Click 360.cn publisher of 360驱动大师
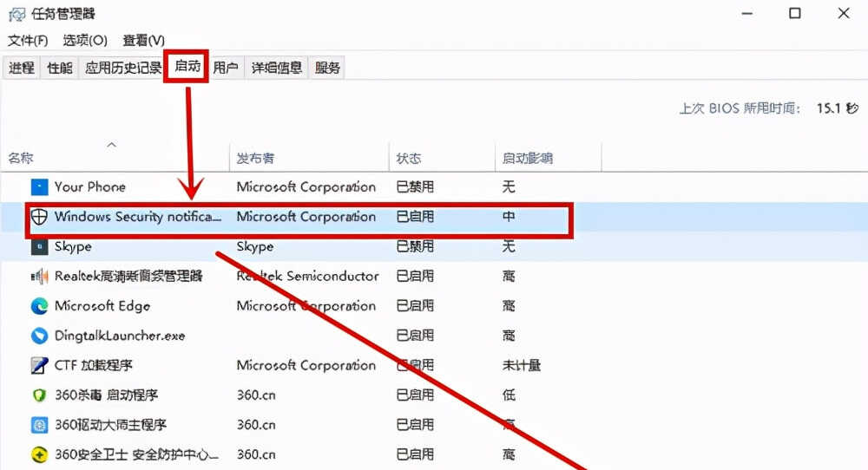 (256, 425)
